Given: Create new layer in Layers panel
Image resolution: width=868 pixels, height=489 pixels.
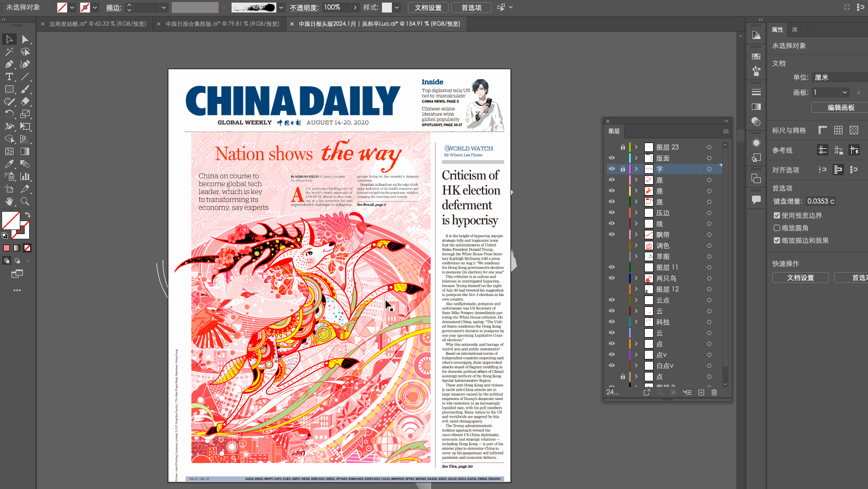Looking at the screenshot, I should pos(701,392).
